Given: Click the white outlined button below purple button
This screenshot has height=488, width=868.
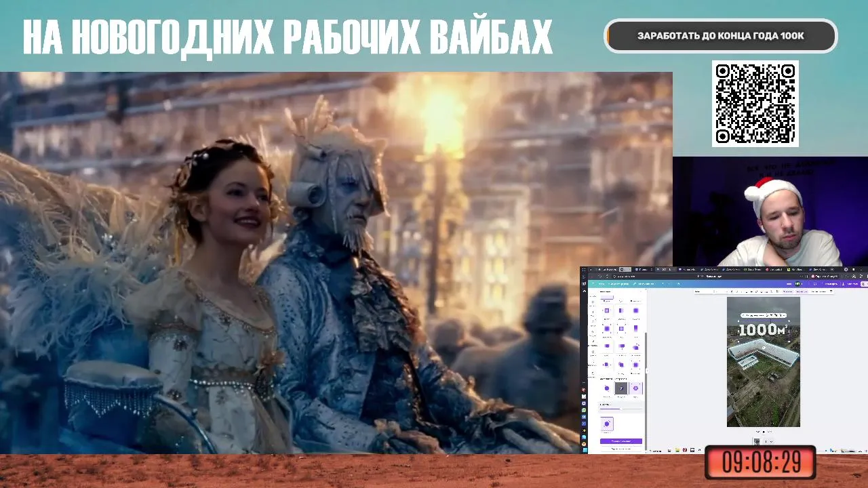Looking at the screenshot, I should tap(621, 449).
